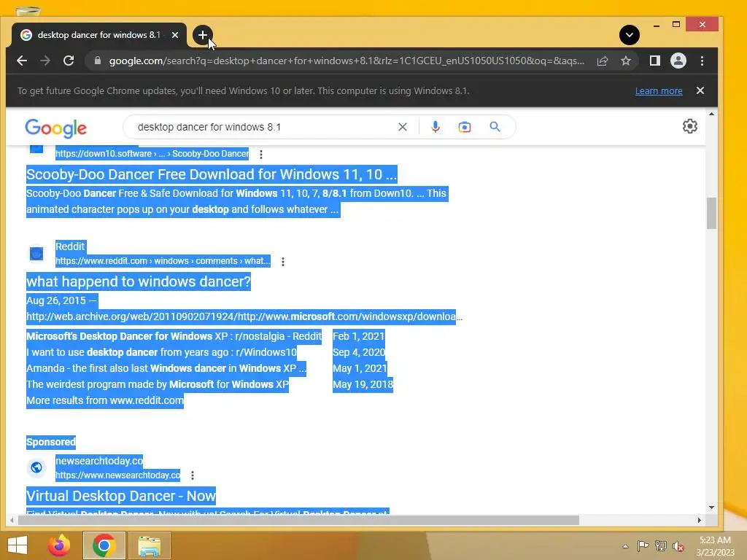Search by image with the camera icon

pos(465,127)
